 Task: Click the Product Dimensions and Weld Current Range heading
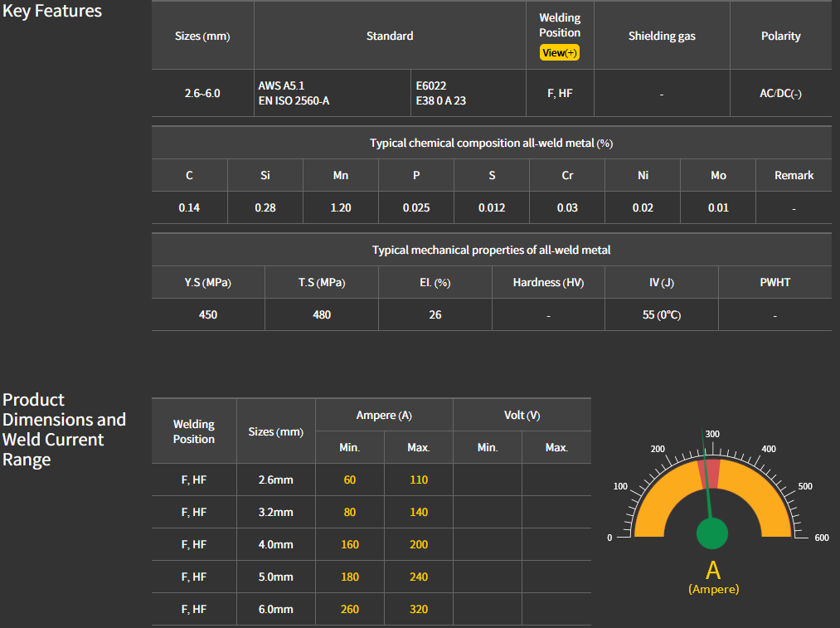[x=65, y=430]
